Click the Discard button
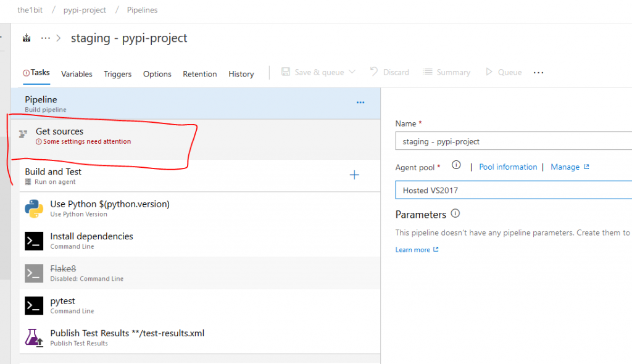632x364 pixels. (389, 72)
